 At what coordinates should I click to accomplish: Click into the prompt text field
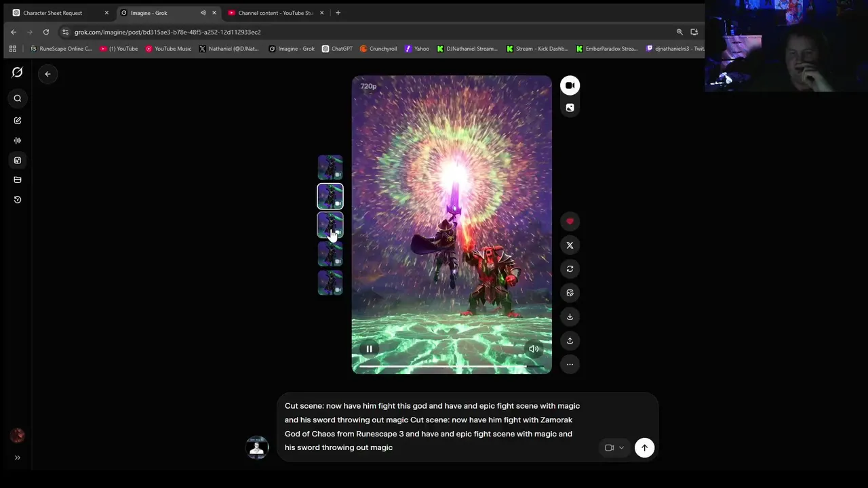click(x=434, y=426)
